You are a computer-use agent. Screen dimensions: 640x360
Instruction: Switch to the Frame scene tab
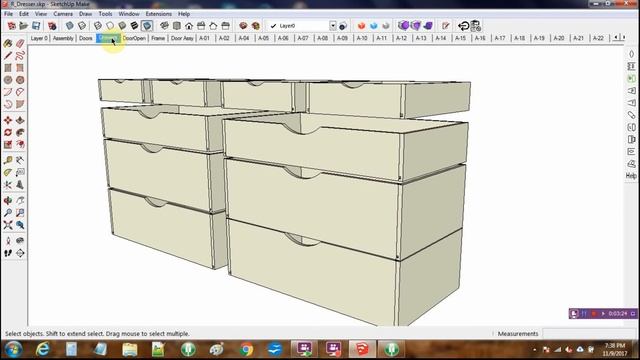[x=158, y=38]
